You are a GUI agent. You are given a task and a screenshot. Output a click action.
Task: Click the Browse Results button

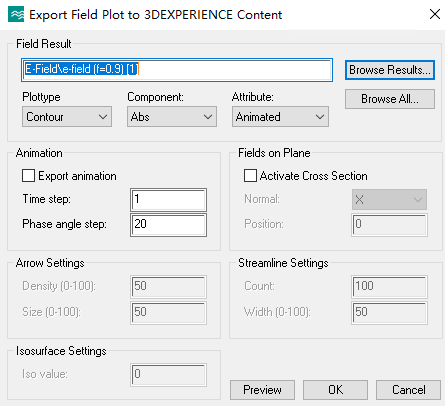(390, 70)
